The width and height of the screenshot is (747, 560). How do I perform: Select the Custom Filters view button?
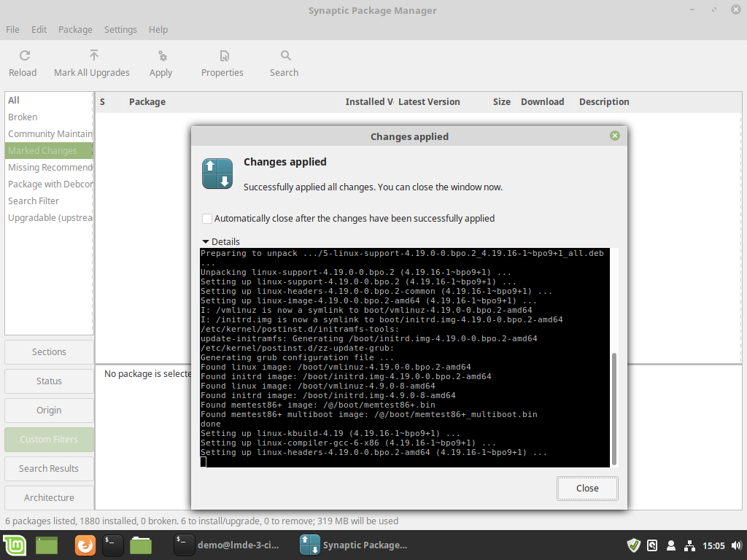[x=49, y=439]
